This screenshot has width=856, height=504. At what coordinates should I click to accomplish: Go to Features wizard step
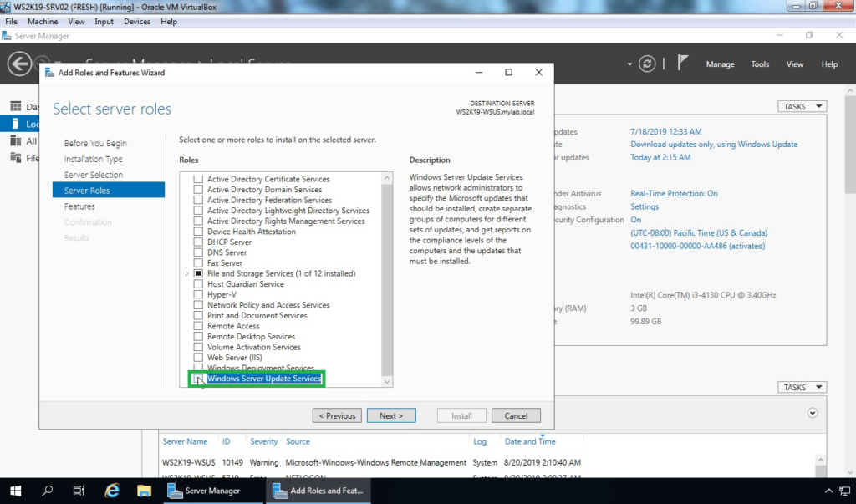(x=79, y=206)
